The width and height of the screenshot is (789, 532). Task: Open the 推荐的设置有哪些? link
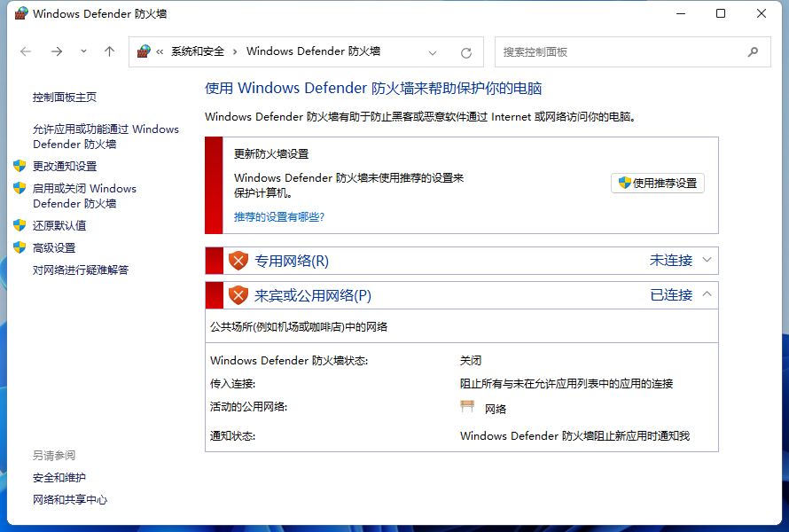(279, 216)
